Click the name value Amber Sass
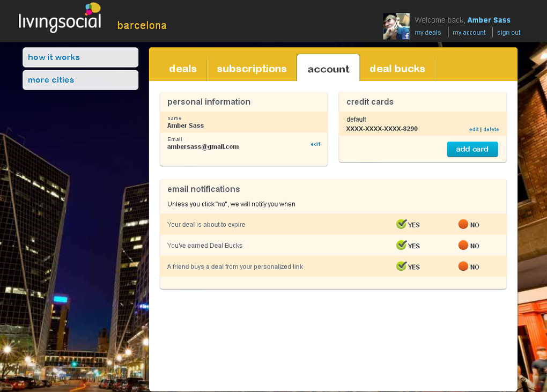 [x=186, y=125]
